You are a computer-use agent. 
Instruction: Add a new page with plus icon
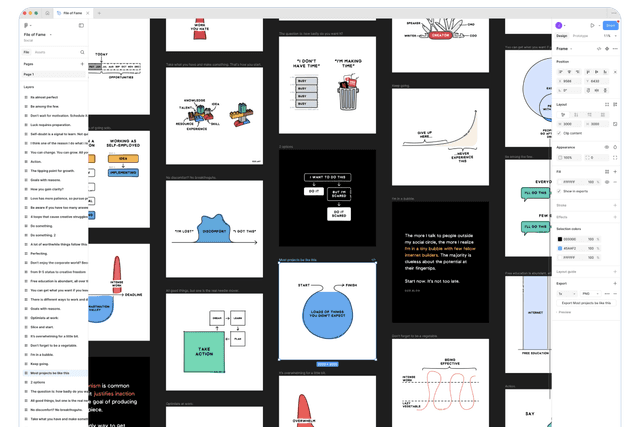[82, 63]
